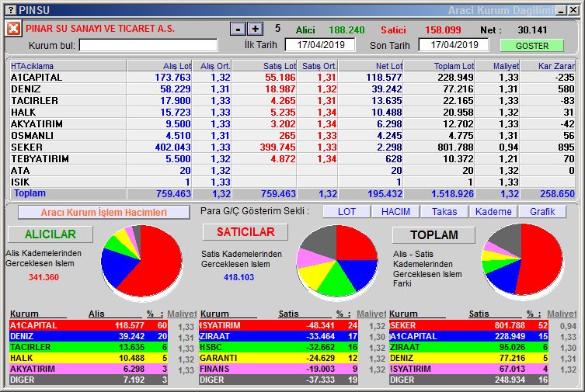
Task: Select the AKYATIRIM row in top table
Action: coord(292,123)
